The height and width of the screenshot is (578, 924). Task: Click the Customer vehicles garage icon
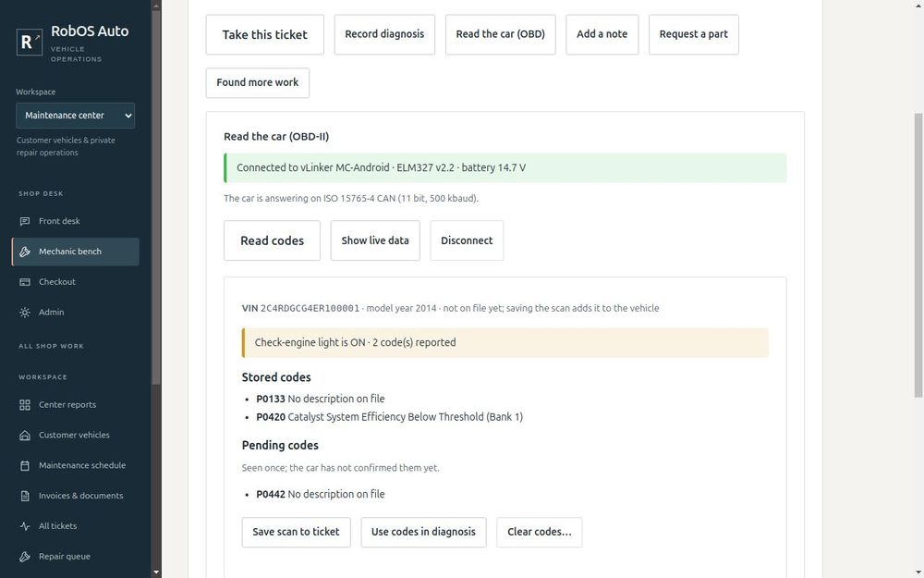coord(25,436)
